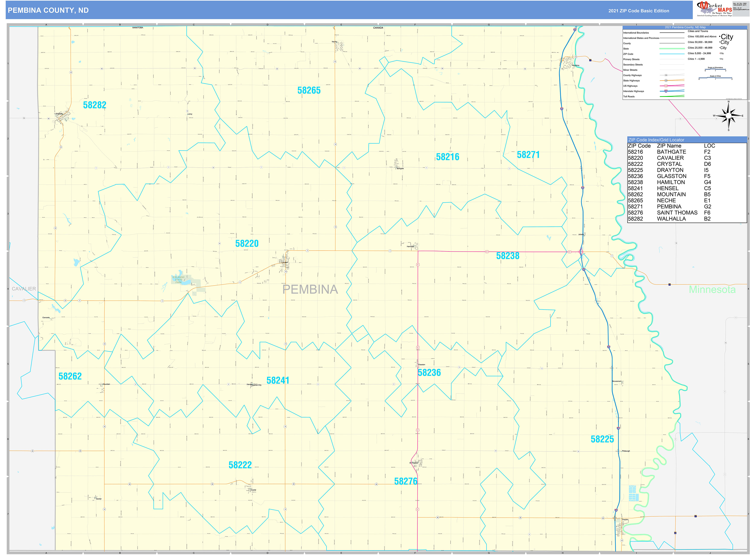Image resolution: width=756 pixels, height=555 pixels.
Task: Open the ZIP Code Index/Grid Locator header
Action: [687, 140]
